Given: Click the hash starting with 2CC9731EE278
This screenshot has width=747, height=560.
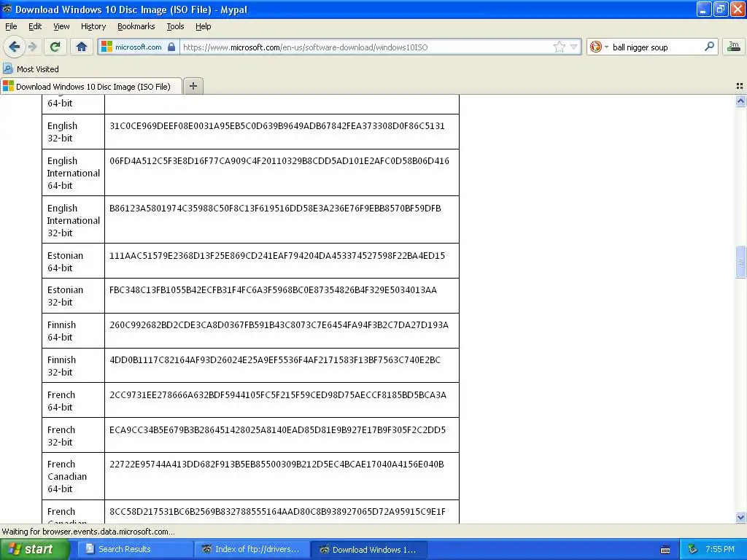Looking at the screenshot, I should (278, 395).
